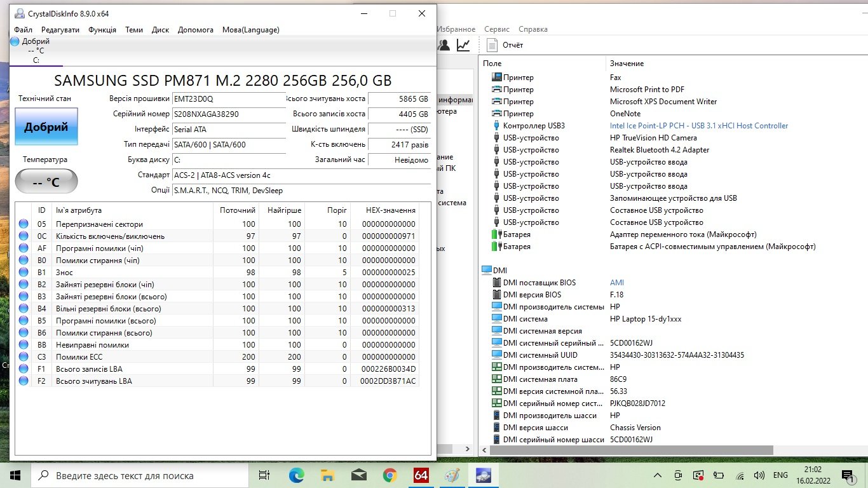Show hidden system tray icons
The width and height of the screenshot is (868, 488).
click(x=658, y=475)
